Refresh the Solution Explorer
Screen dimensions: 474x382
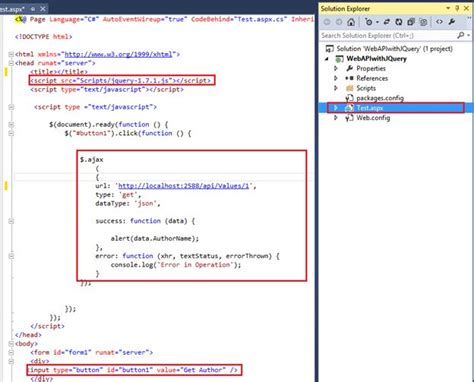(399, 22)
